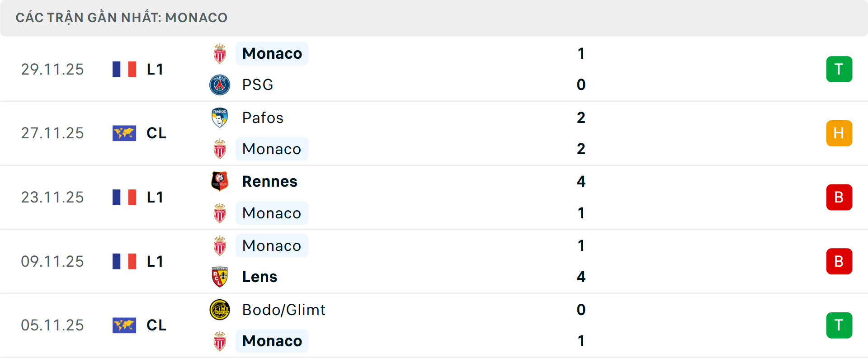Toggle the yellow H badge for Pafos draw

839,133
